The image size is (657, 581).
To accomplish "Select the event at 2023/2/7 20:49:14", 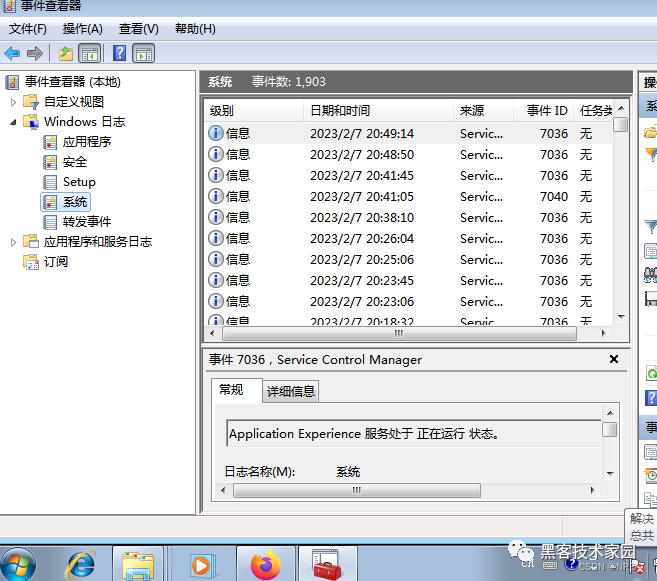I will point(408,134).
